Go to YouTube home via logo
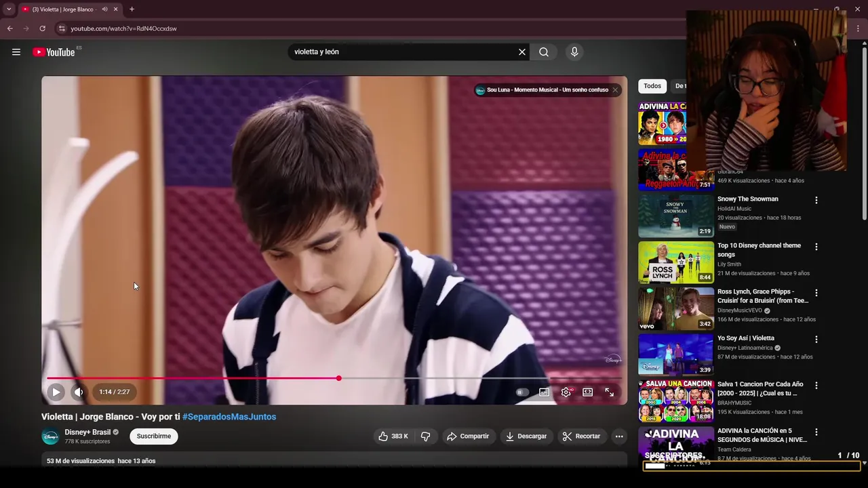 pyautogui.click(x=54, y=52)
